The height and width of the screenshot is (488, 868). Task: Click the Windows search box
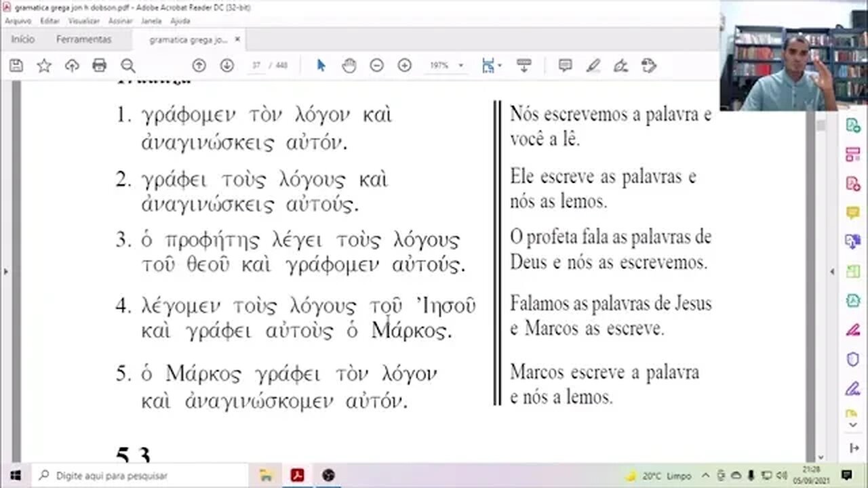pos(140,475)
